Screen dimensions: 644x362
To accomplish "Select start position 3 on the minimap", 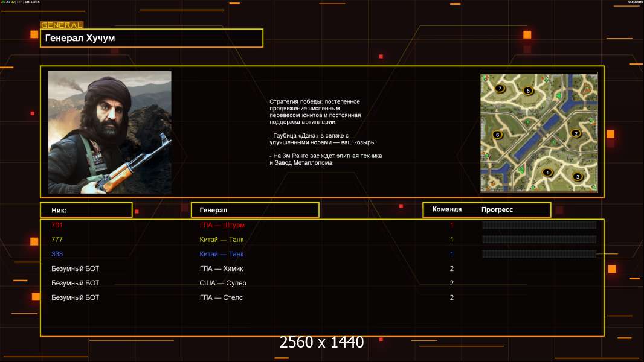I will pos(578,177).
